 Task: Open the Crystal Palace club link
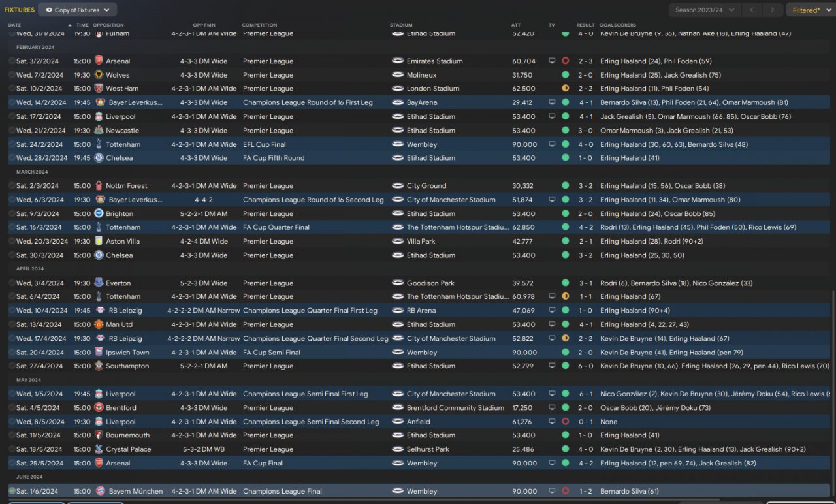tap(128, 449)
